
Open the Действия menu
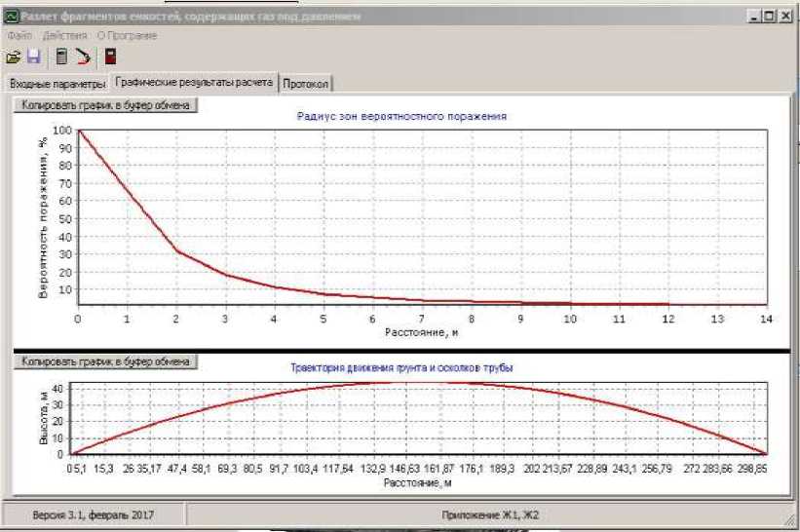64,36
